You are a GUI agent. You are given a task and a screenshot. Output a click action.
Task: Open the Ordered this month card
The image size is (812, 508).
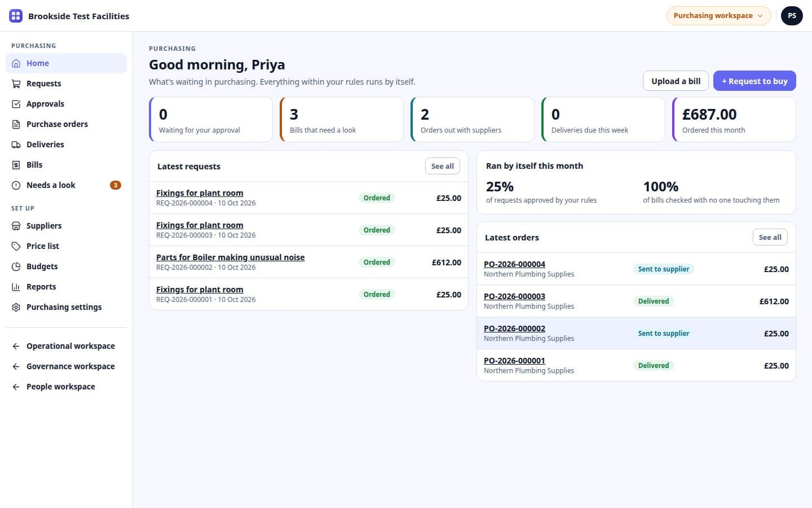tap(734, 120)
